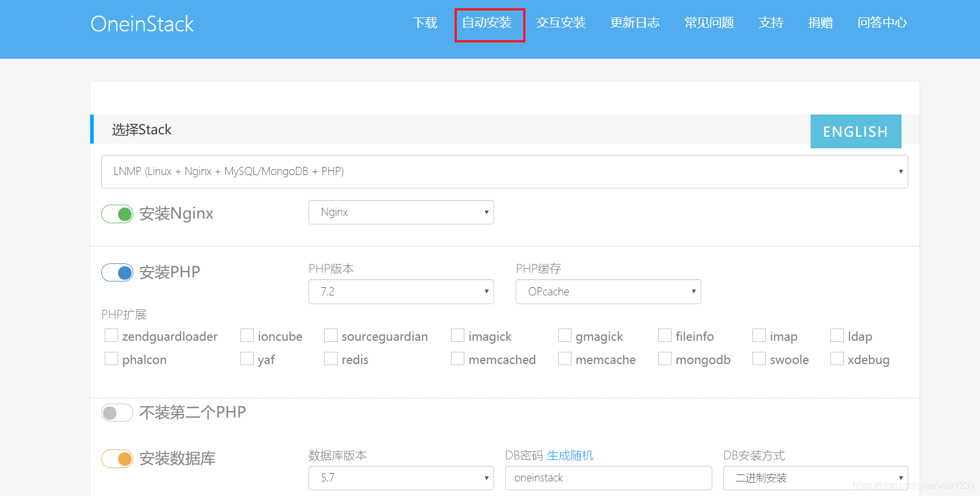Check the imagick extension
Screen dimensions: 980x496
point(457,336)
